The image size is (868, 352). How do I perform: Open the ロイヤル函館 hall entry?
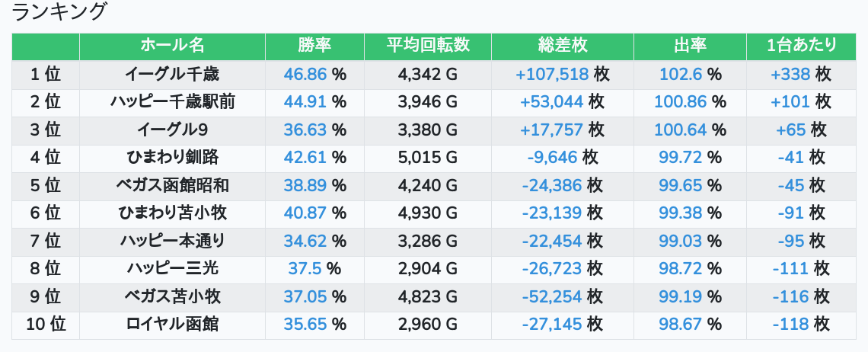(x=172, y=325)
